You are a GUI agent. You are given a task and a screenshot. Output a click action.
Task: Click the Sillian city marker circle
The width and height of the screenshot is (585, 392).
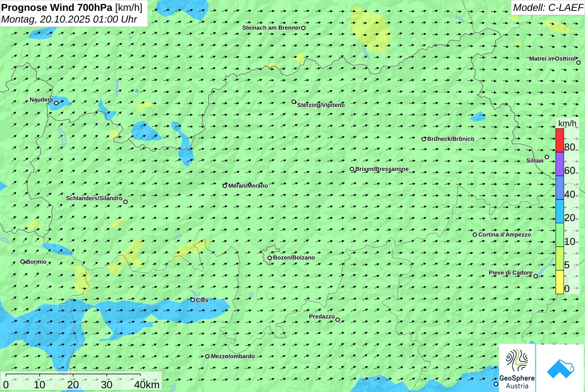[547, 157]
